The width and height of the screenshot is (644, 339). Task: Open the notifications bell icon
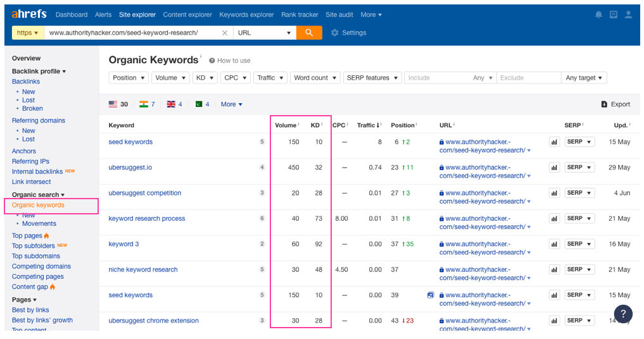pos(598,15)
